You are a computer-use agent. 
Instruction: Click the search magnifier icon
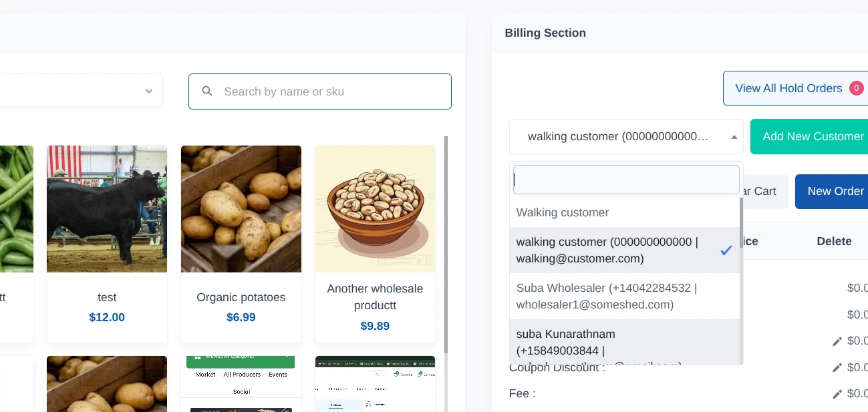tap(207, 91)
